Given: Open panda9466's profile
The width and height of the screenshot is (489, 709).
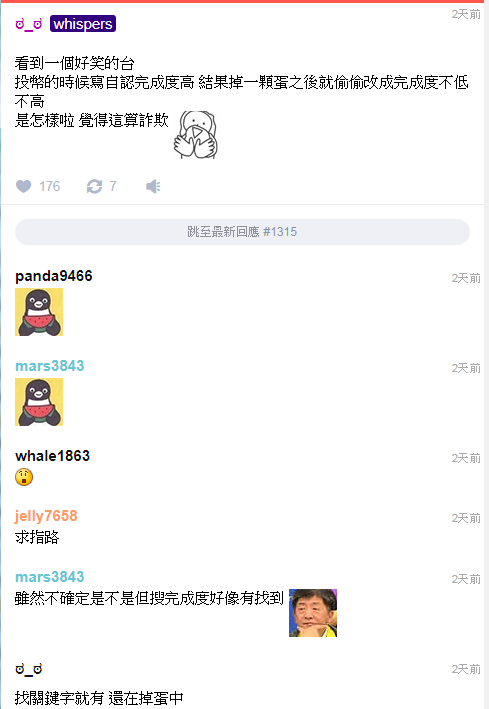Looking at the screenshot, I should click(x=54, y=276).
